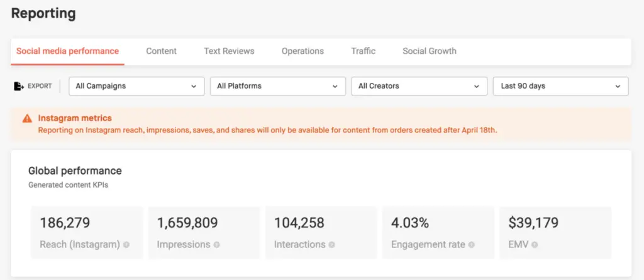
Task: Change the Last 90 days date range
Action: 560,86
